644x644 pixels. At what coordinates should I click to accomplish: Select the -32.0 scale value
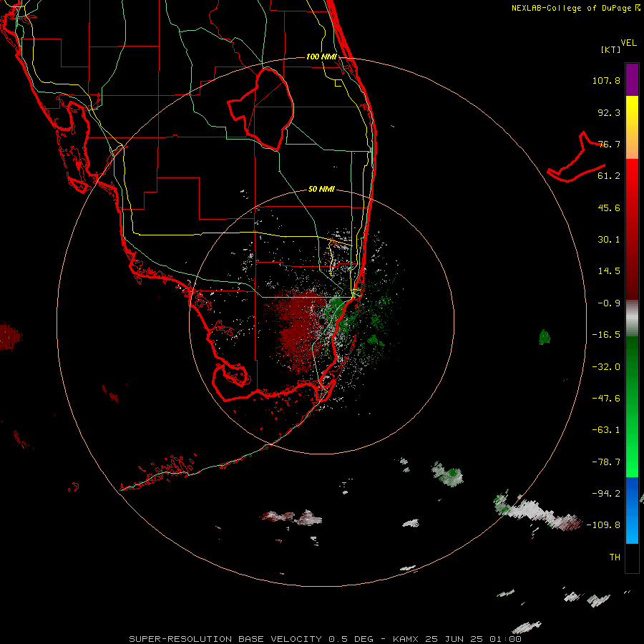click(x=606, y=367)
